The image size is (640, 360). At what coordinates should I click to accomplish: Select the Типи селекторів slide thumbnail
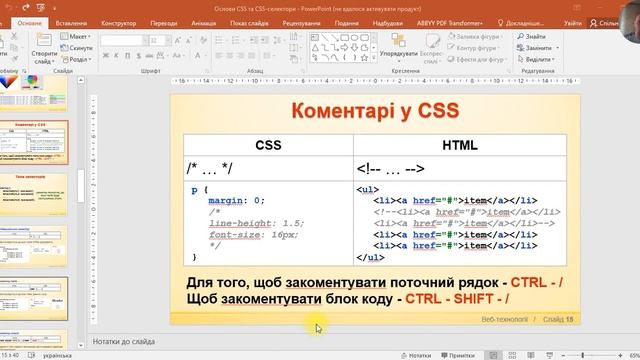pos(33,194)
